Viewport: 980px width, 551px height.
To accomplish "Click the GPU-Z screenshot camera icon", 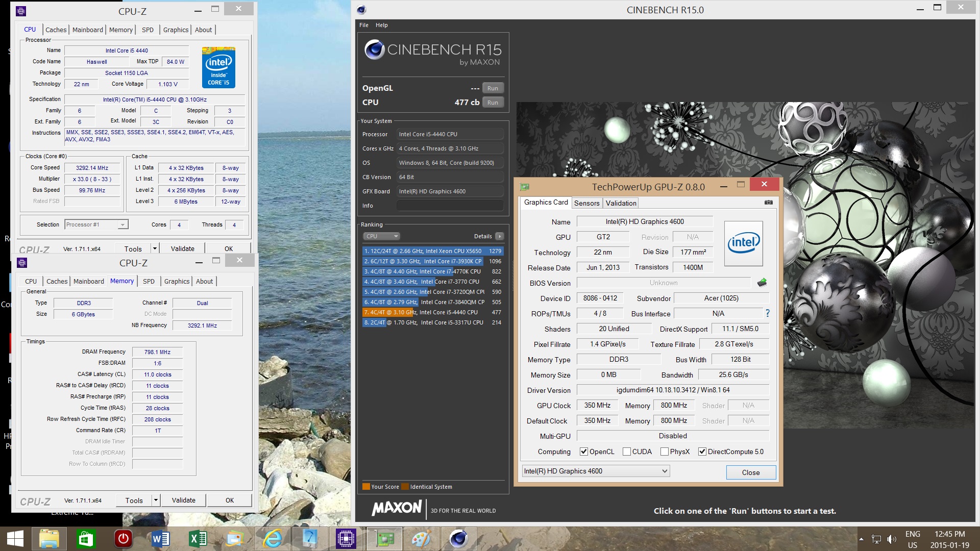I will pos(768,203).
